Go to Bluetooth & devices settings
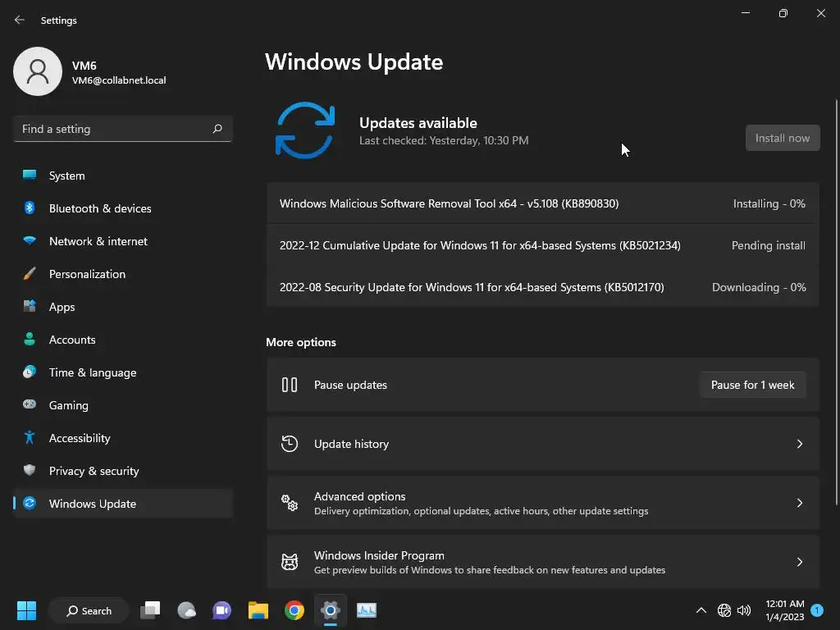Screen dimensions: 840x630 [x=123, y=208]
